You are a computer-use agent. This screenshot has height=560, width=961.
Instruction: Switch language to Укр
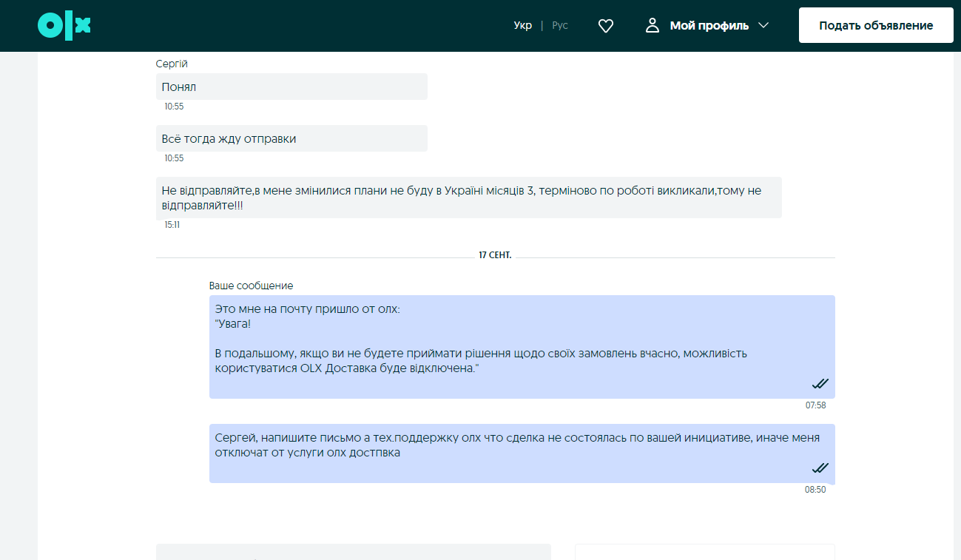click(x=523, y=26)
